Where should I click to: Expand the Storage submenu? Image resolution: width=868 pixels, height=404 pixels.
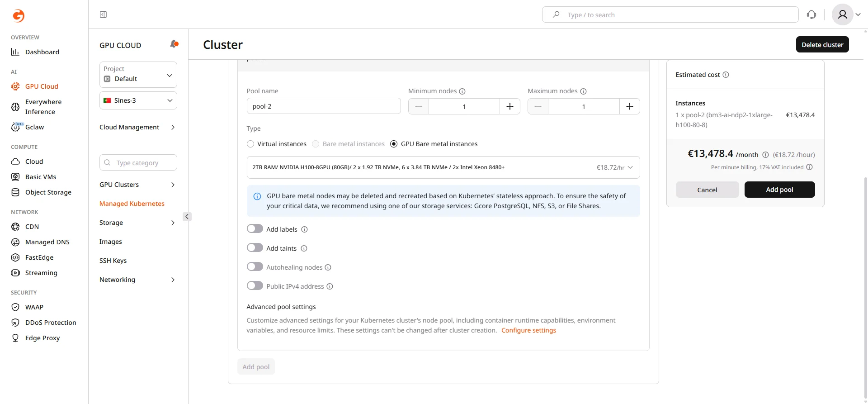pyautogui.click(x=173, y=223)
